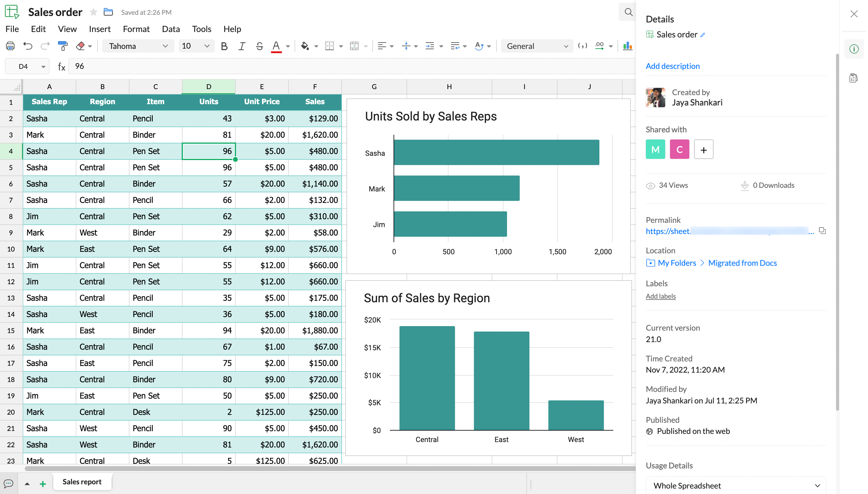Toggle strikethrough formatting
The height and width of the screenshot is (494, 868).
tap(259, 46)
